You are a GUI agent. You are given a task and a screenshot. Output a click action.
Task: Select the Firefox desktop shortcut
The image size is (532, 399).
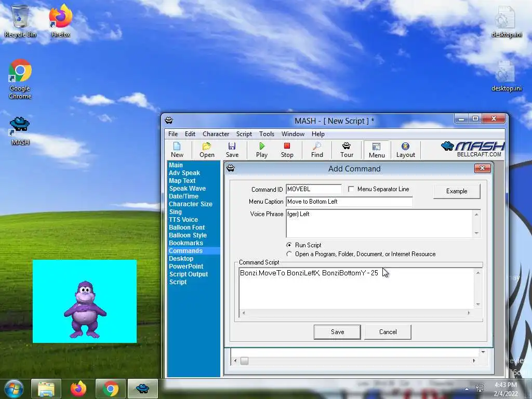tap(61, 21)
